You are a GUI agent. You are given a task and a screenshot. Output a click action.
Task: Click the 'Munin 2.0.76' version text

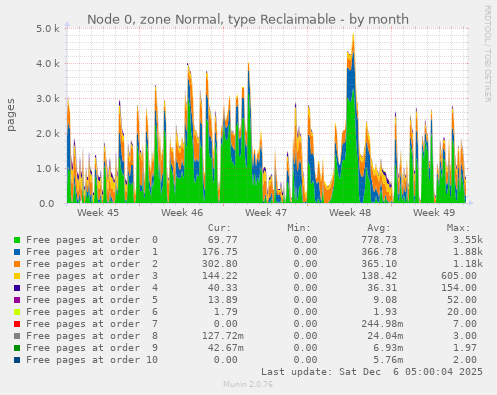[x=248, y=384]
